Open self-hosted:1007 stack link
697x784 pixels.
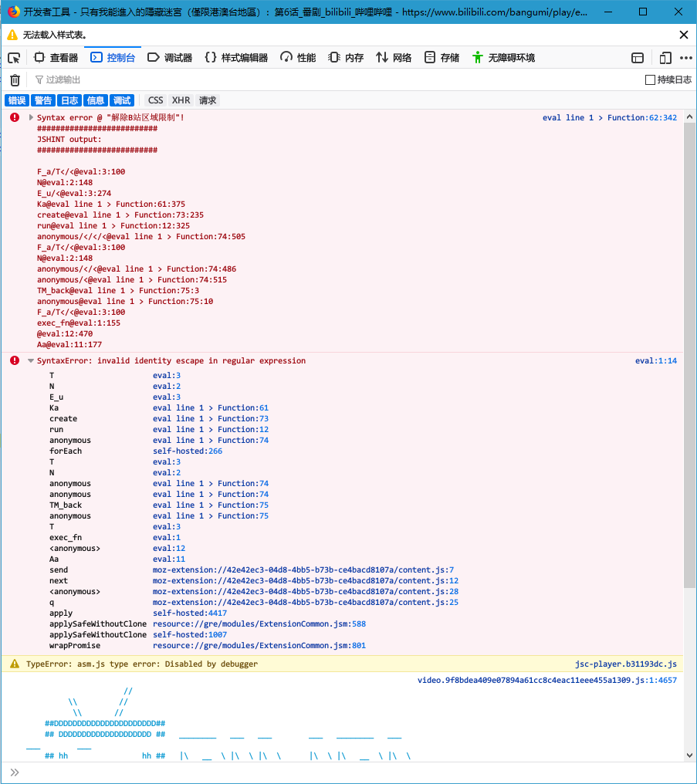(x=190, y=634)
